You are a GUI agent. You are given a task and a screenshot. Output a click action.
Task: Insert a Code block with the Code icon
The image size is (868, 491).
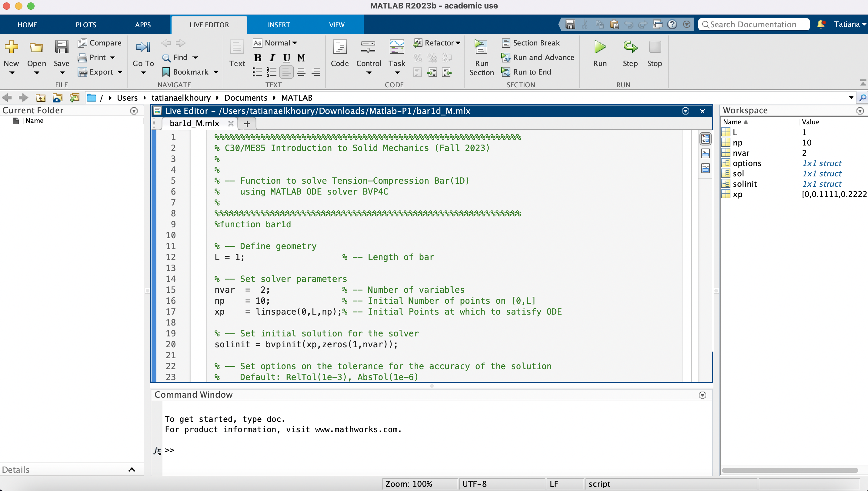(339, 47)
